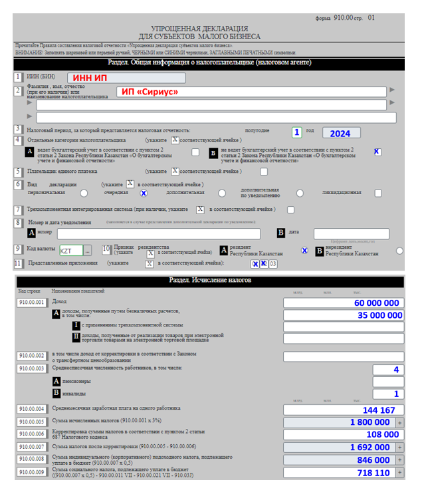Open the KZT currency code box

click(70, 251)
